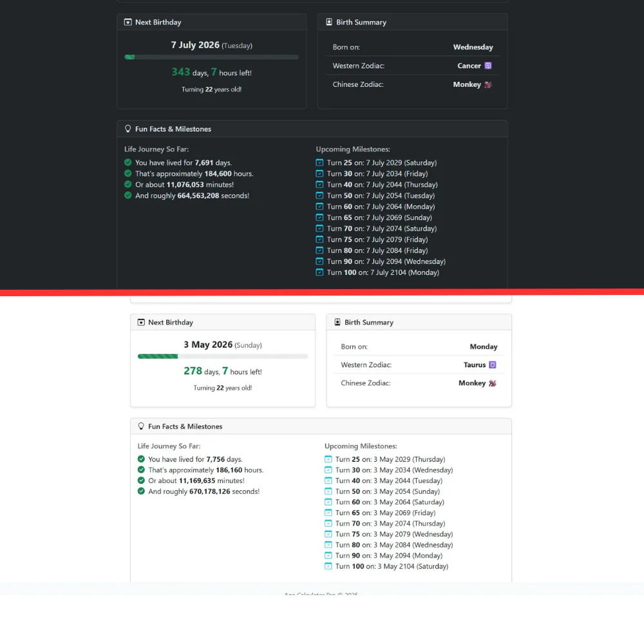Screen dimensions: 644x644
Task: Click calendar icon for Turn 50 on 7 July 2054
Action: coord(319,195)
